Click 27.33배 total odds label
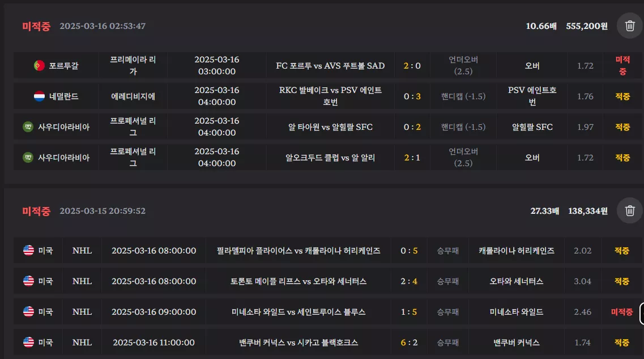Screen dimensions: 644x359 click(545, 211)
